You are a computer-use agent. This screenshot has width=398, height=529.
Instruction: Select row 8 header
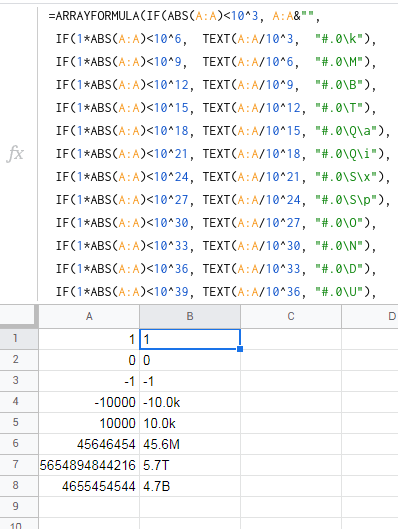(16, 485)
